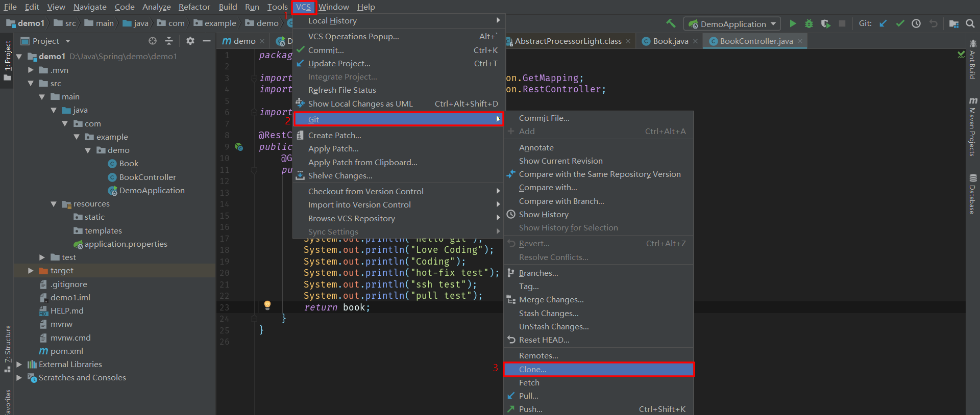Choose Annotate in Git submenu
The width and height of the screenshot is (980, 415).
[x=599, y=147]
